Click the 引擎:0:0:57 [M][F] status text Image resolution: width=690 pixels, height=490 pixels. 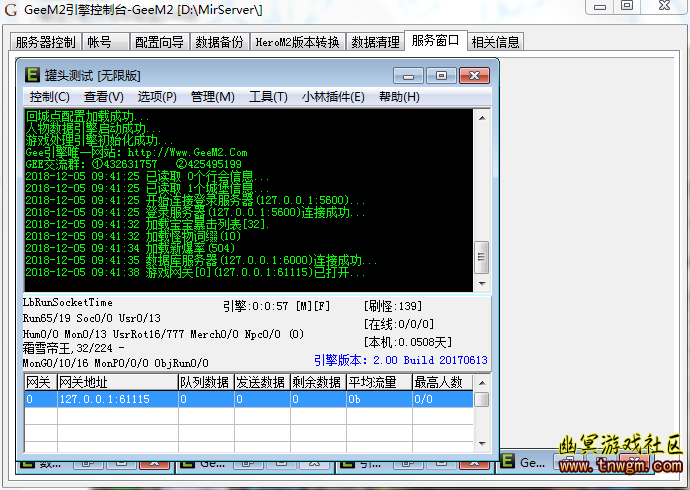[276, 306]
